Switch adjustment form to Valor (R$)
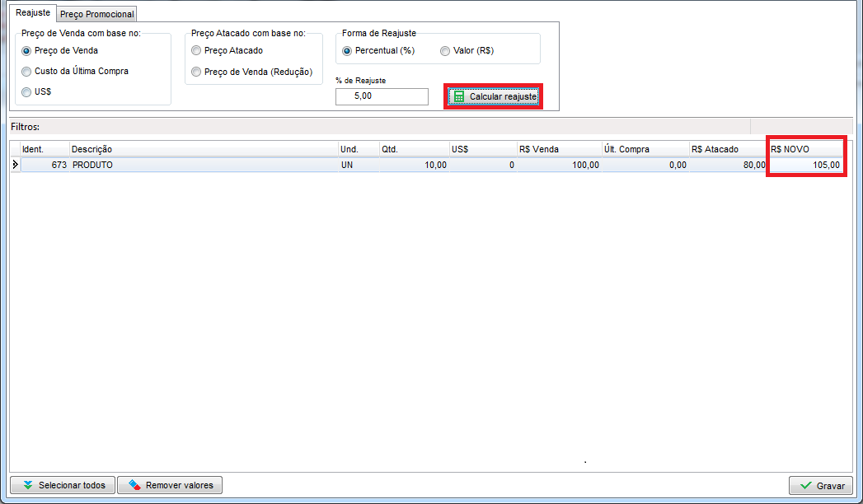The image size is (863, 504). 445,50
